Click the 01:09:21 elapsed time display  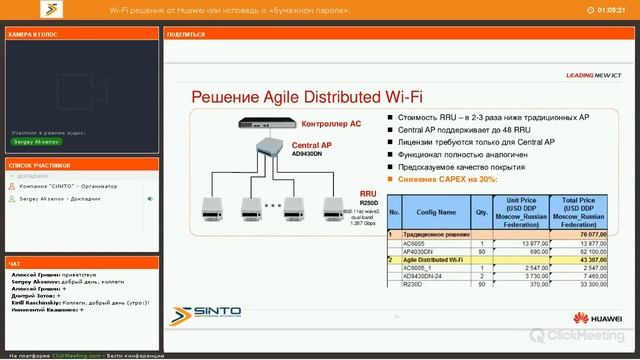pos(611,10)
